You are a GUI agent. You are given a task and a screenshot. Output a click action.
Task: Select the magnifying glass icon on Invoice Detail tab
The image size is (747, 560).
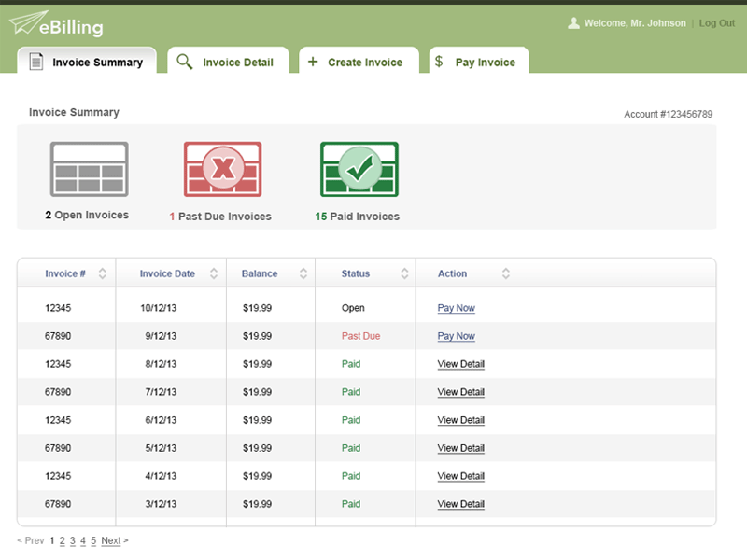[183, 60]
